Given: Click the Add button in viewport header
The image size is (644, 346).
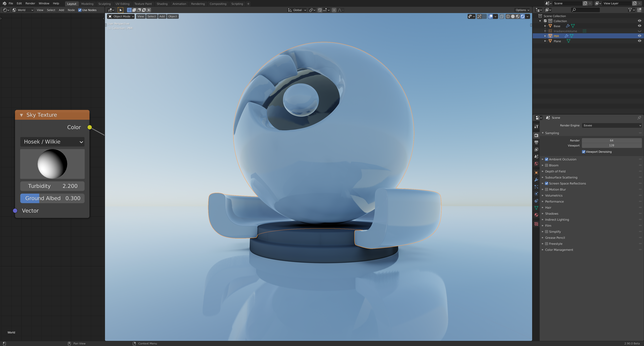Looking at the screenshot, I should 162,16.
